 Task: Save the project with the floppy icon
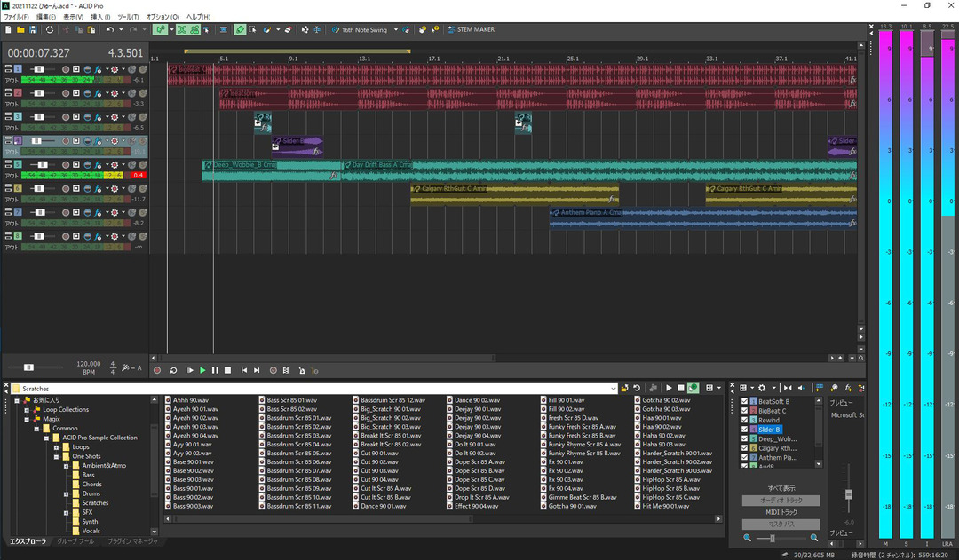click(x=33, y=29)
